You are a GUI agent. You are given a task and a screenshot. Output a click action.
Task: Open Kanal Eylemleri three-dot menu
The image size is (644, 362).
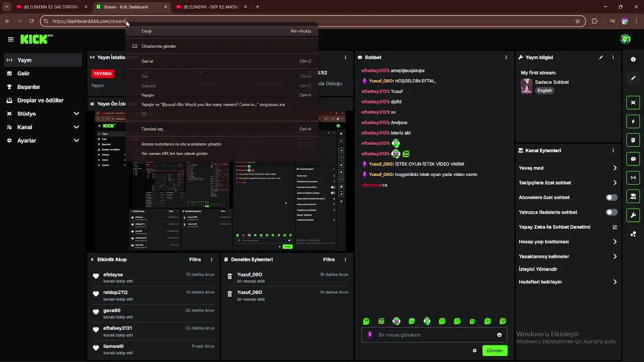pyautogui.click(x=613, y=150)
